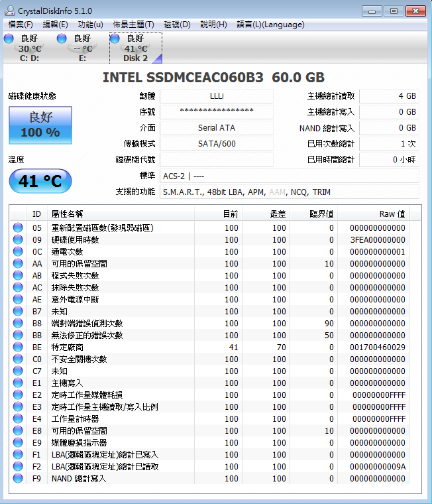Click status orb next to 媒體磨損指示器 row
This screenshot has height=504, width=432.
click(18, 443)
